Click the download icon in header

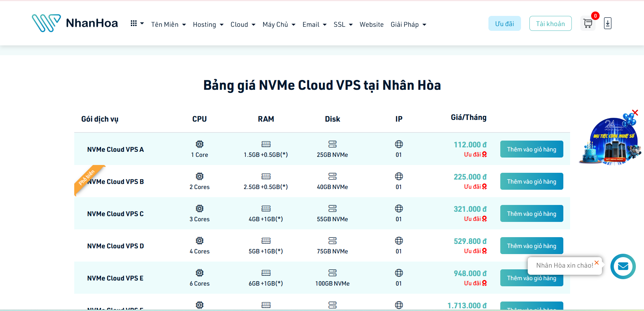[607, 23]
